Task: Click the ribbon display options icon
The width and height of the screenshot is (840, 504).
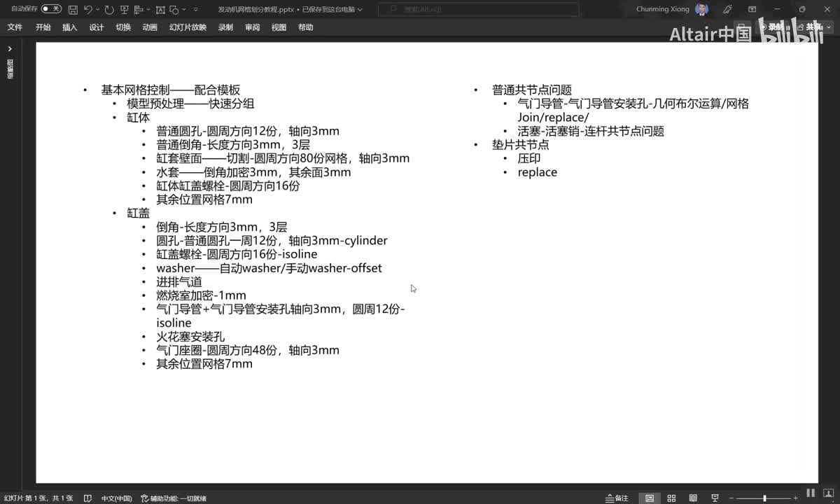Action: pos(753,9)
